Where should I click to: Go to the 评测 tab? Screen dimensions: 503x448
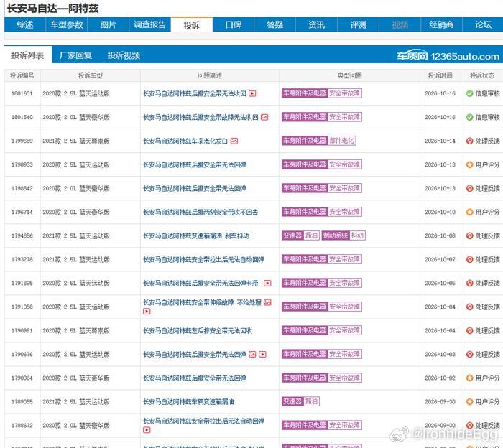click(358, 24)
